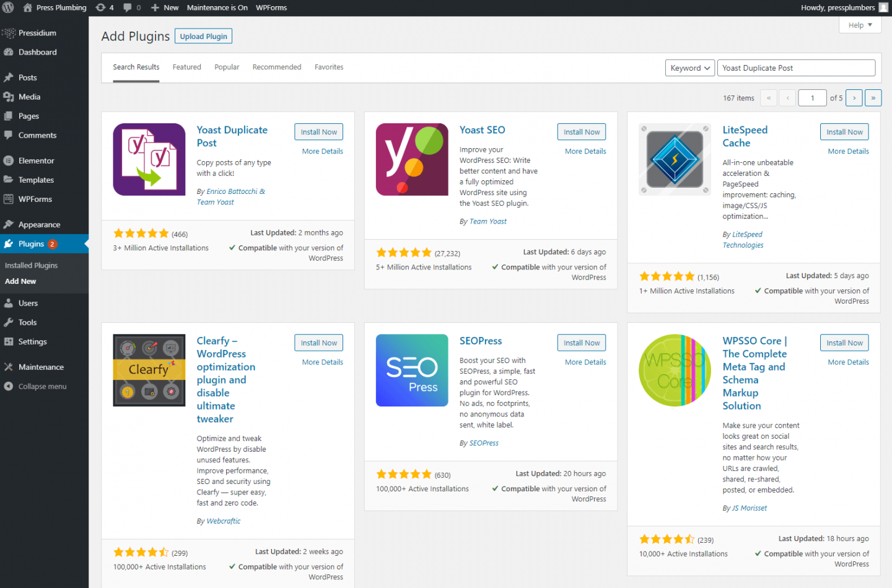
Task: Click the Maintenance crossed tools icon
Action: click(x=9, y=367)
